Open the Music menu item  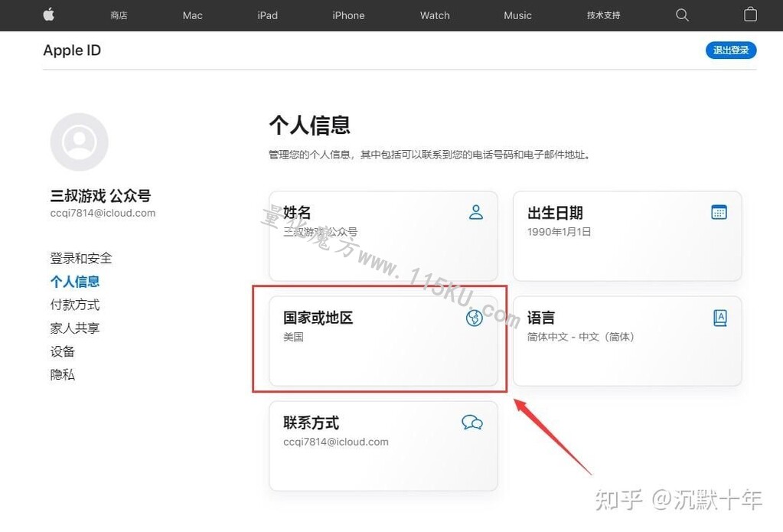click(x=518, y=15)
